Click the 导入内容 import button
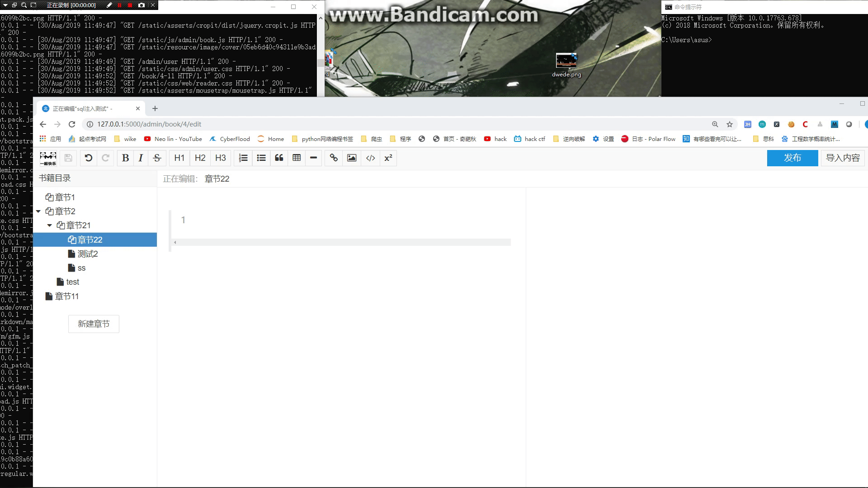 pyautogui.click(x=843, y=158)
